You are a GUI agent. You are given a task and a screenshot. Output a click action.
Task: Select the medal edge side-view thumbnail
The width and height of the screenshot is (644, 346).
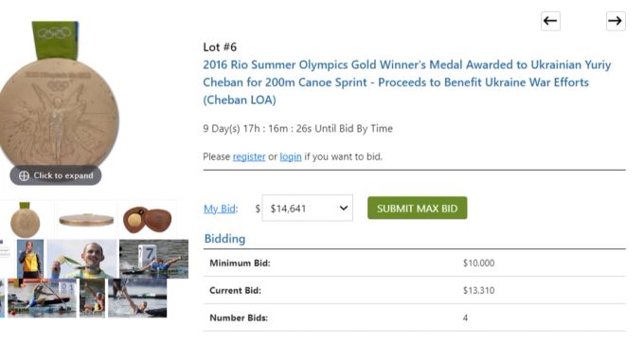click(86, 220)
